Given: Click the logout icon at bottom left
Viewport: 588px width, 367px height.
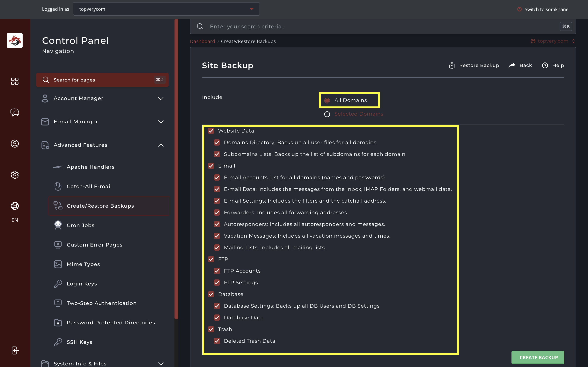Looking at the screenshot, I should pyautogui.click(x=15, y=350).
